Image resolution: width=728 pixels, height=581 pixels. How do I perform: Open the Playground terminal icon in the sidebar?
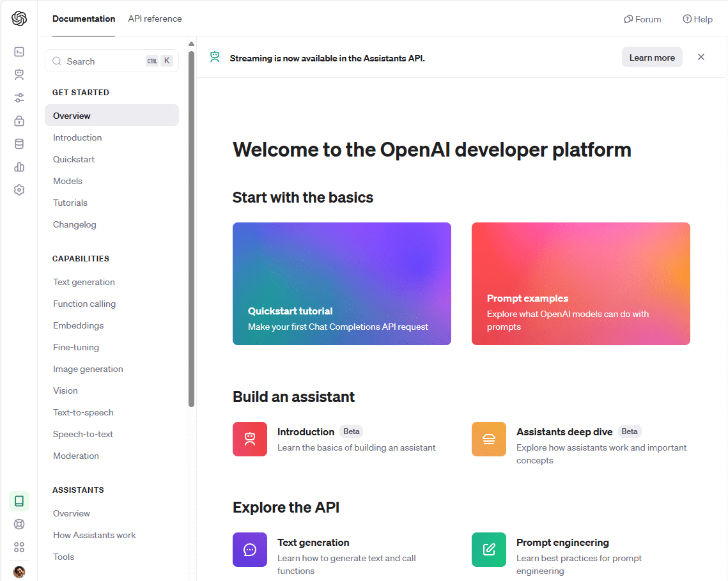(x=19, y=52)
